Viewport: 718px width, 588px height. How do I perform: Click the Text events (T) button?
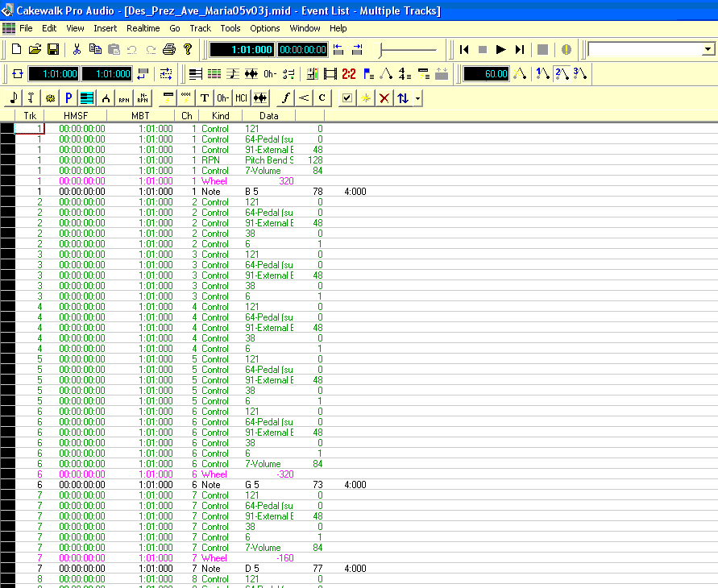[x=205, y=97]
